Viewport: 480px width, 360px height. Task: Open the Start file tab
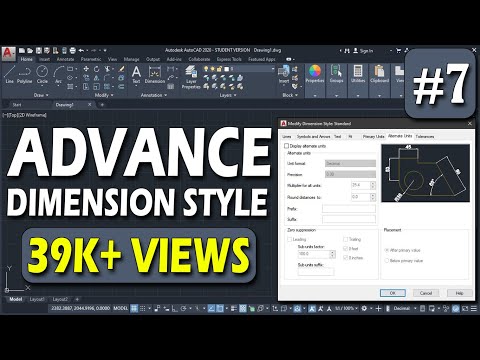(x=17, y=105)
